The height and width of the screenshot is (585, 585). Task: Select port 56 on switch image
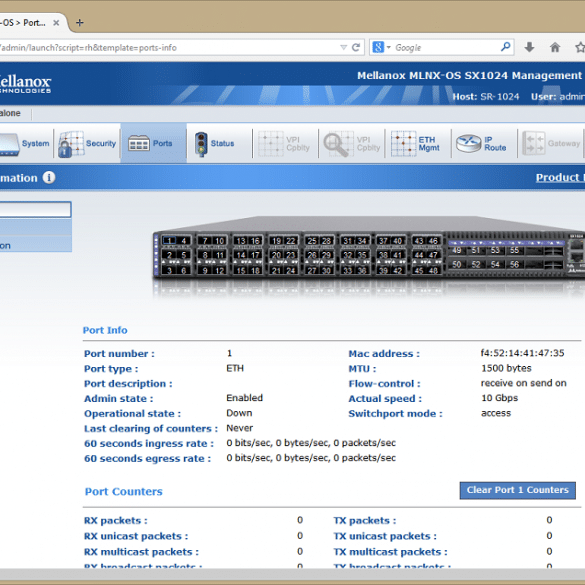pyautogui.click(x=514, y=265)
